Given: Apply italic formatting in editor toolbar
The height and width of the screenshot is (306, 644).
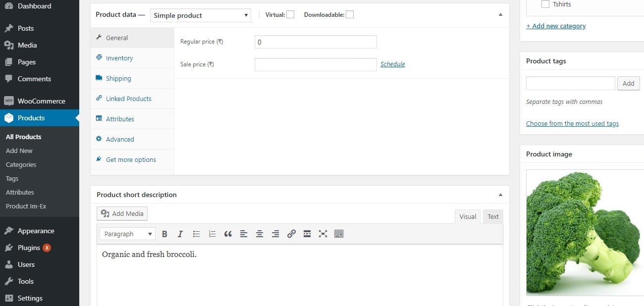Looking at the screenshot, I should (180, 234).
